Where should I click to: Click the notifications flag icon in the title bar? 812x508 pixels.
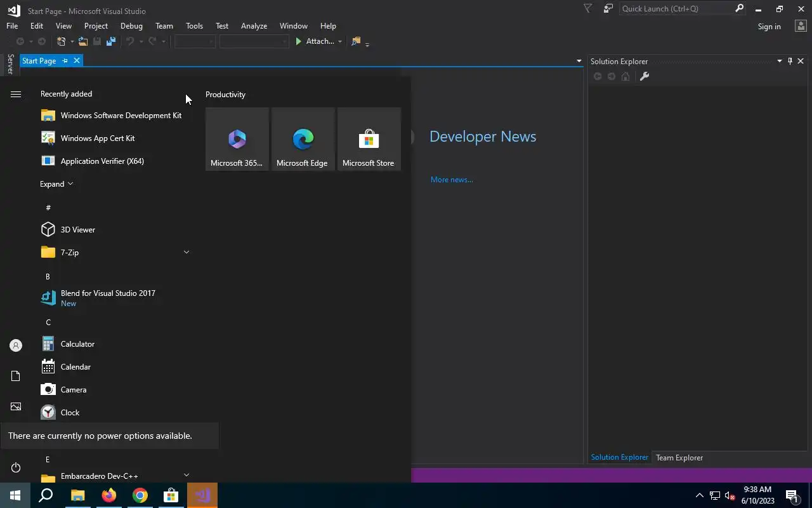pyautogui.click(x=587, y=9)
